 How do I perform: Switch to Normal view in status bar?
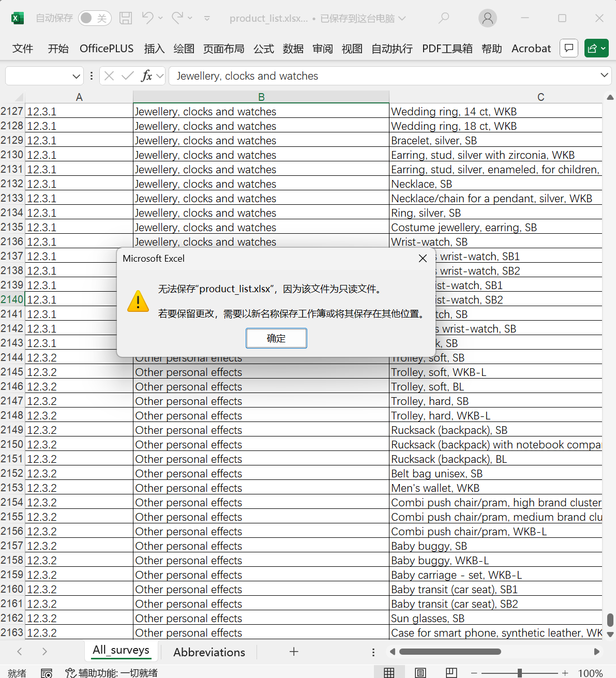(x=389, y=672)
